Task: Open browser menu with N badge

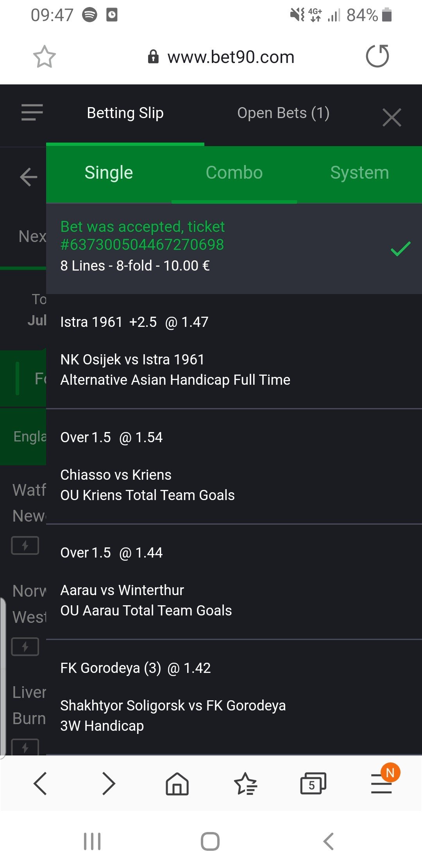Action: point(382,783)
